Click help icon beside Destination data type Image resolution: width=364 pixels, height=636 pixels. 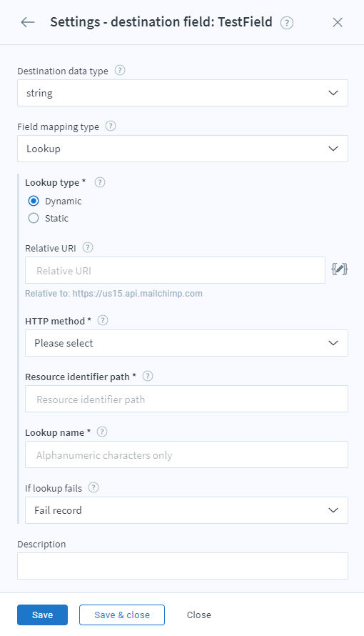119,71
